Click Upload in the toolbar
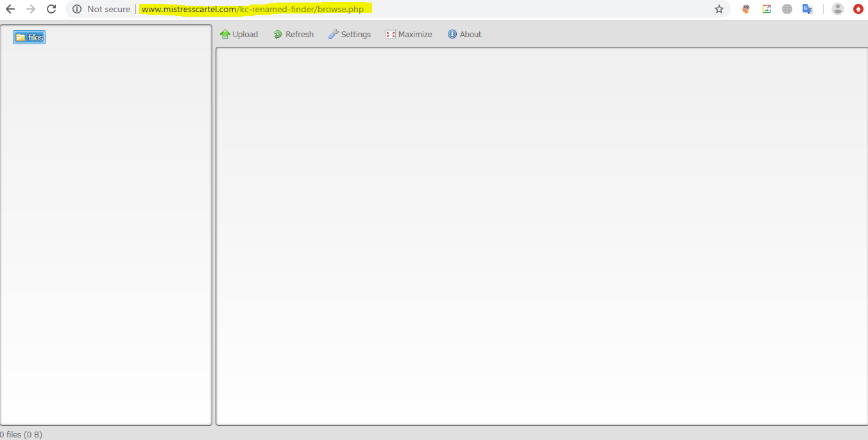Image resolution: width=868 pixels, height=440 pixels. click(244, 34)
